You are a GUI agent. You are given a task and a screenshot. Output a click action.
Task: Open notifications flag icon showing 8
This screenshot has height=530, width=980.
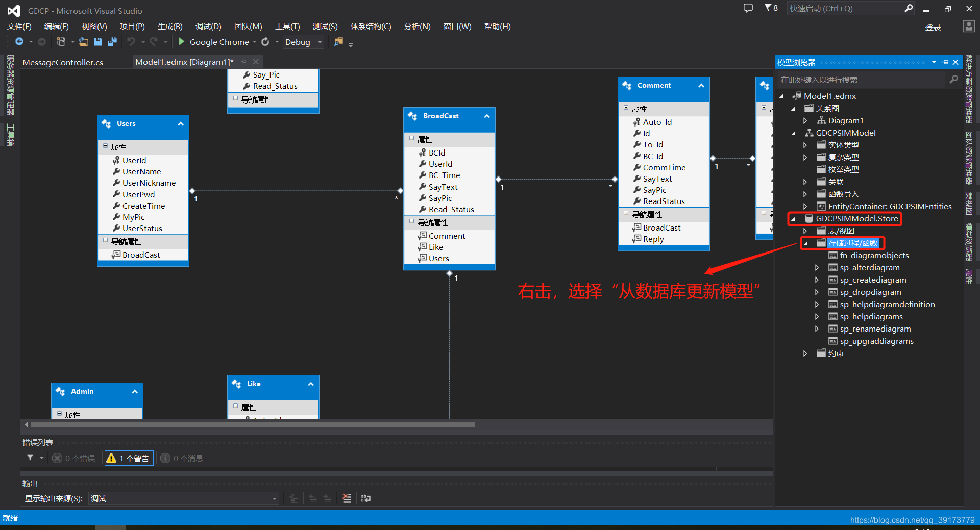771,8
